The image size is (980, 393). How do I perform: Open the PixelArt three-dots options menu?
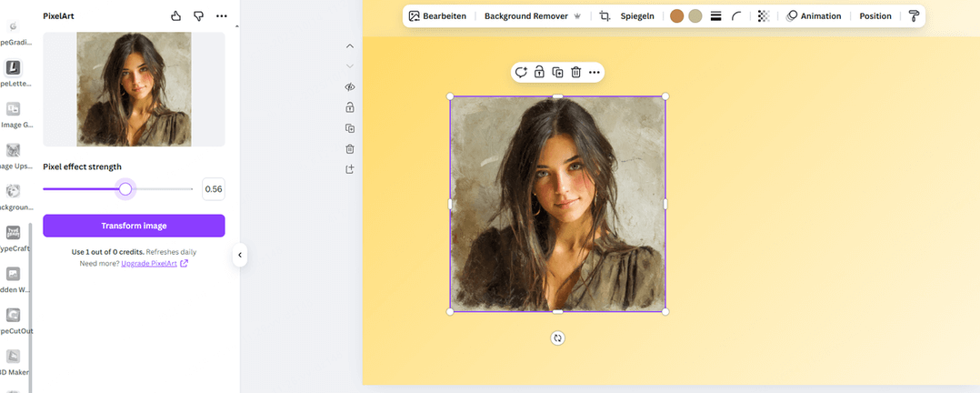[222, 16]
